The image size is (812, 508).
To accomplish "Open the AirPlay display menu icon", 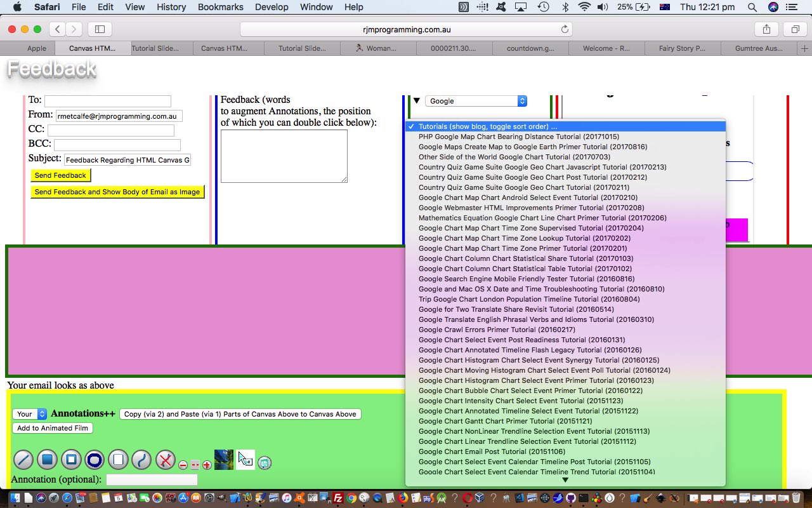I will click(521, 7).
